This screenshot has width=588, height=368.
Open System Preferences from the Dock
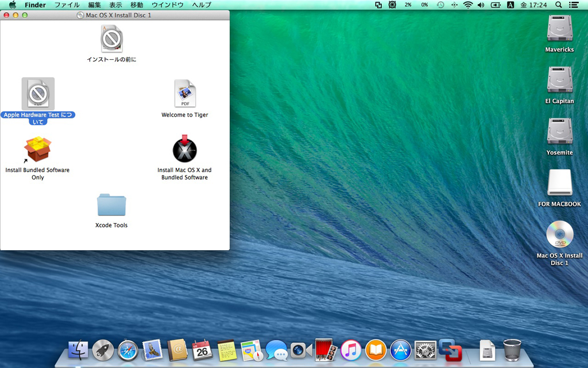pyautogui.click(x=425, y=350)
